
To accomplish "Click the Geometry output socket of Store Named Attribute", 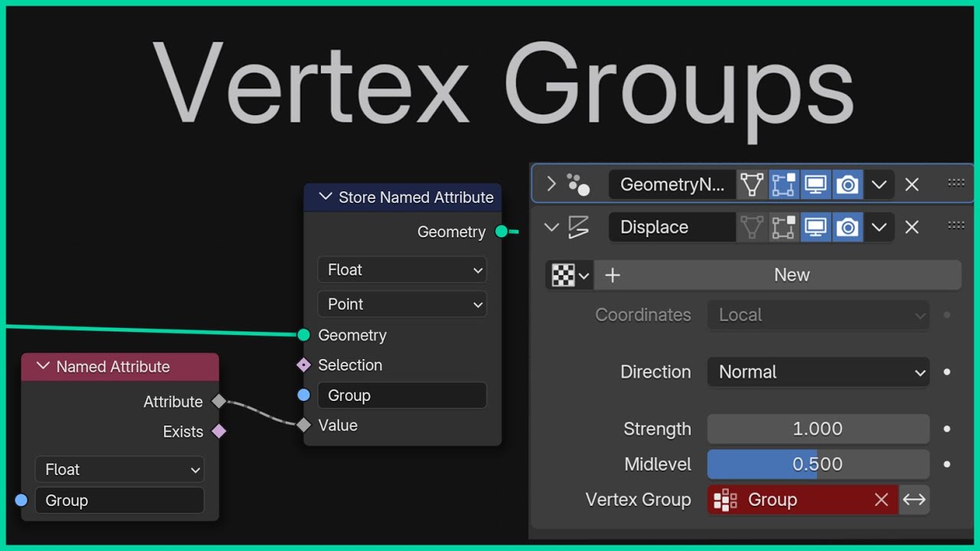I will [501, 231].
